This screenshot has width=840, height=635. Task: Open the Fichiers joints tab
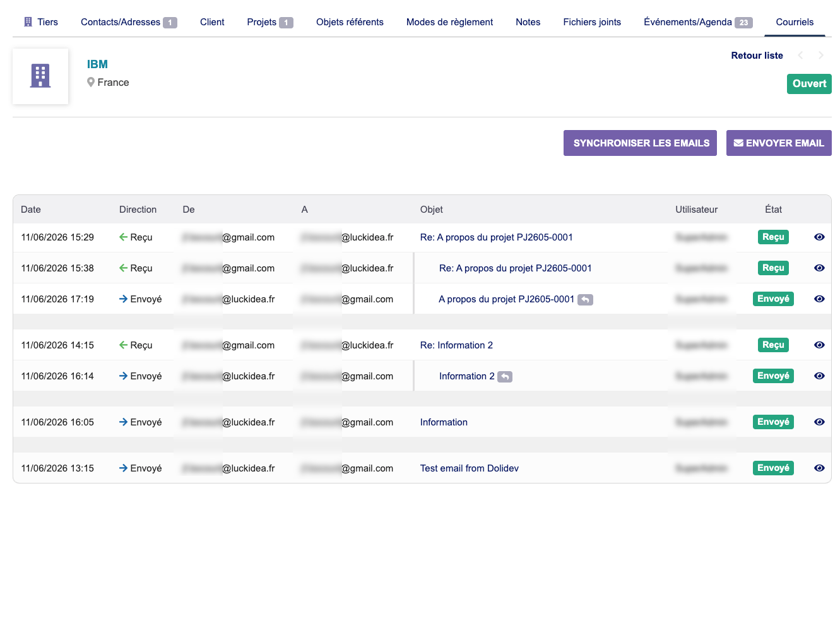pos(592,22)
